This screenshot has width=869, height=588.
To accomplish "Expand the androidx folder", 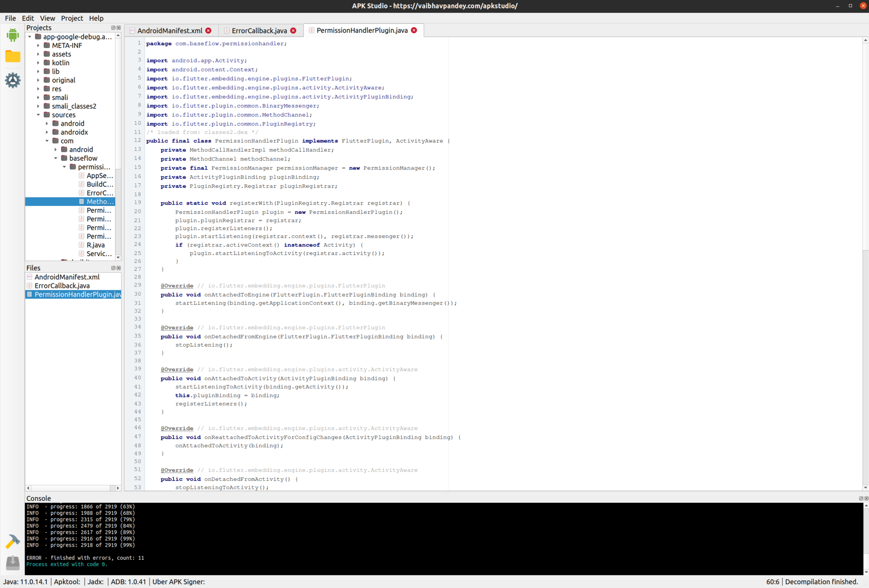I will (47, 132).
